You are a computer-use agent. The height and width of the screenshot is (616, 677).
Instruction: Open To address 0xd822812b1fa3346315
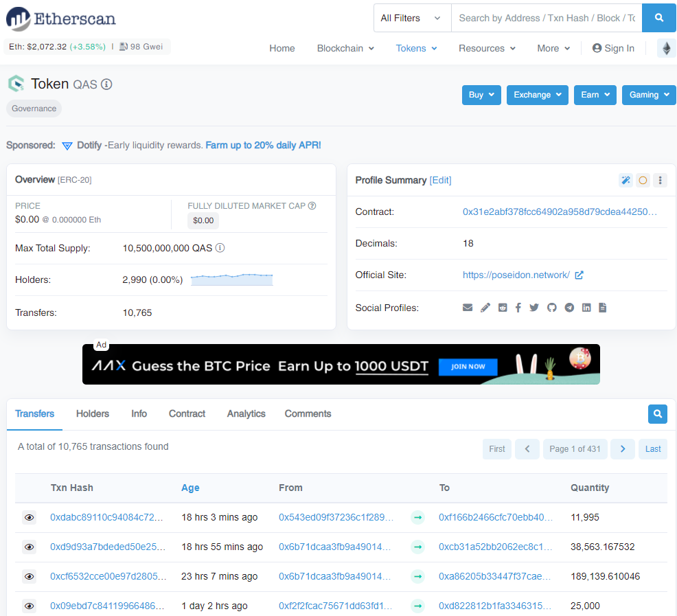[x=495, y=606]
